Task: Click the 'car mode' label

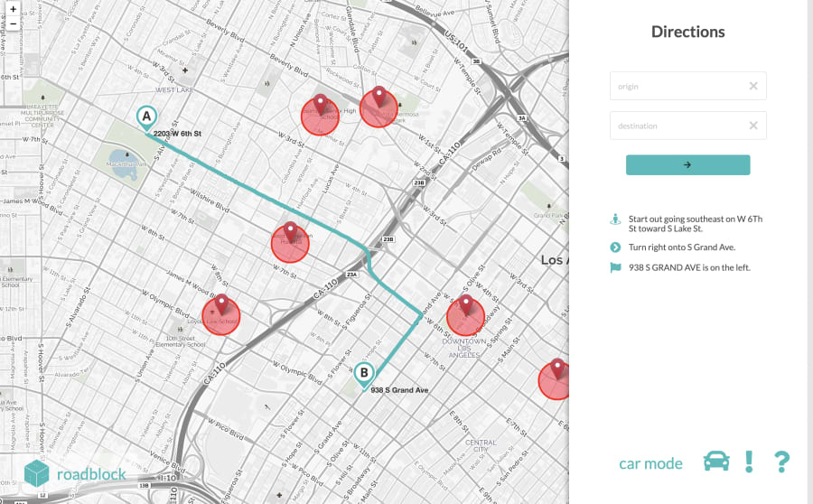Action: click(650, 463)
